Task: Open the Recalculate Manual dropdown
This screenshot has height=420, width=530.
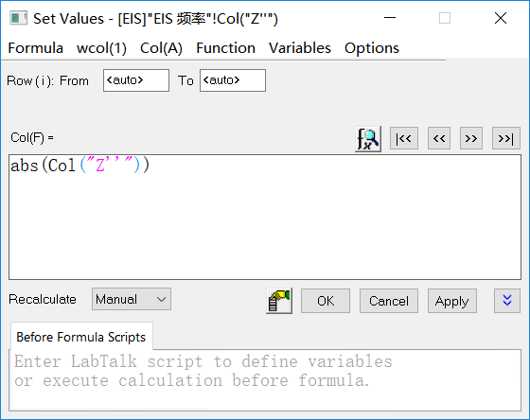Action: 132,299
